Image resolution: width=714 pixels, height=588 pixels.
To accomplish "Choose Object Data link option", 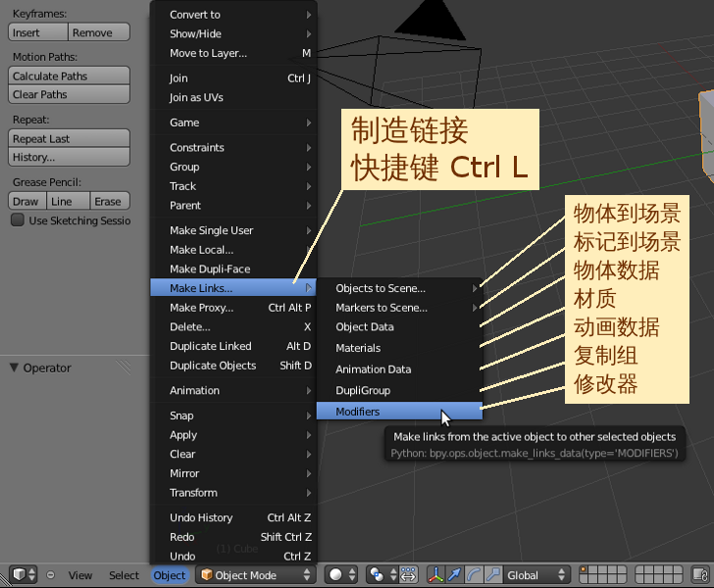I will tap(399, 326).
